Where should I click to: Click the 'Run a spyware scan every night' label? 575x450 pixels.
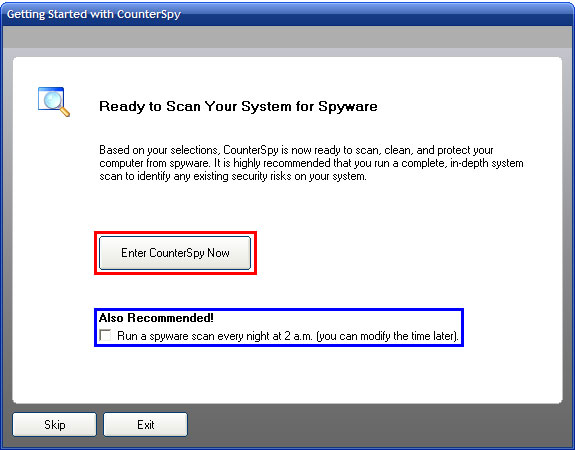click(288, 336)
